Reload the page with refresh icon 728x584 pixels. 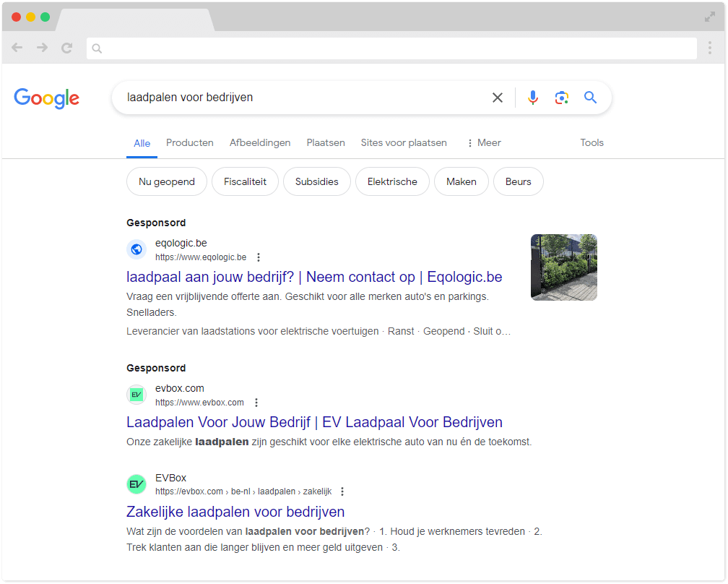coord(67,48)
